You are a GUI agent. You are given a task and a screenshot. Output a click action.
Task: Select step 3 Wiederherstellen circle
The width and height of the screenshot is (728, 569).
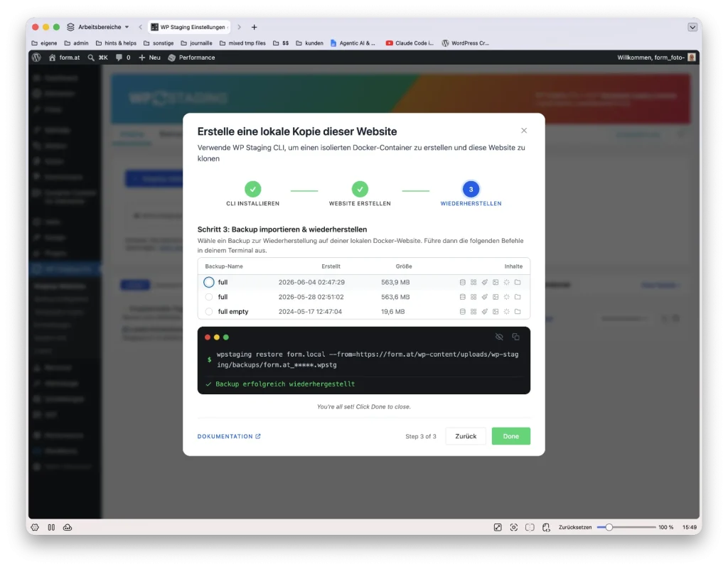point(471,189)
